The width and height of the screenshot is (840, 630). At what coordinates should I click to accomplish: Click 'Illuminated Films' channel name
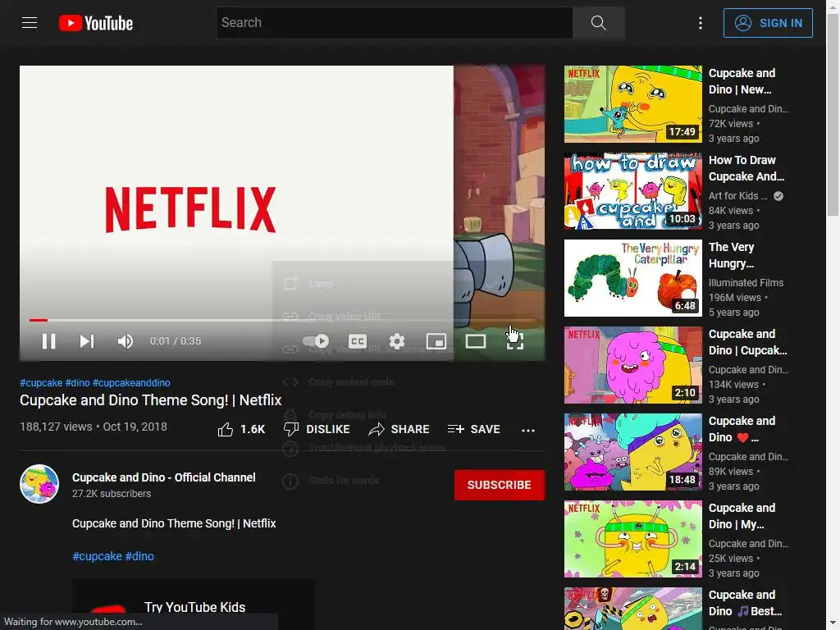(746, 283)
